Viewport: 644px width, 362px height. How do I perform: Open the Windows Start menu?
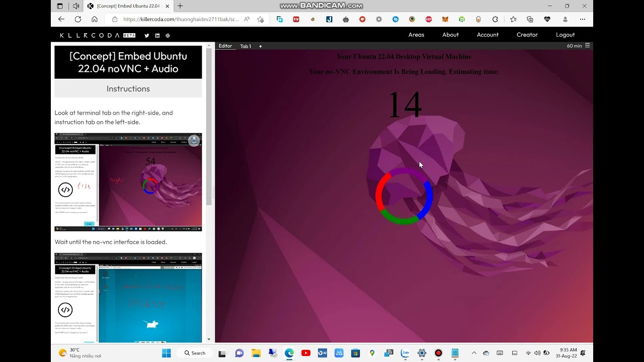166,353
